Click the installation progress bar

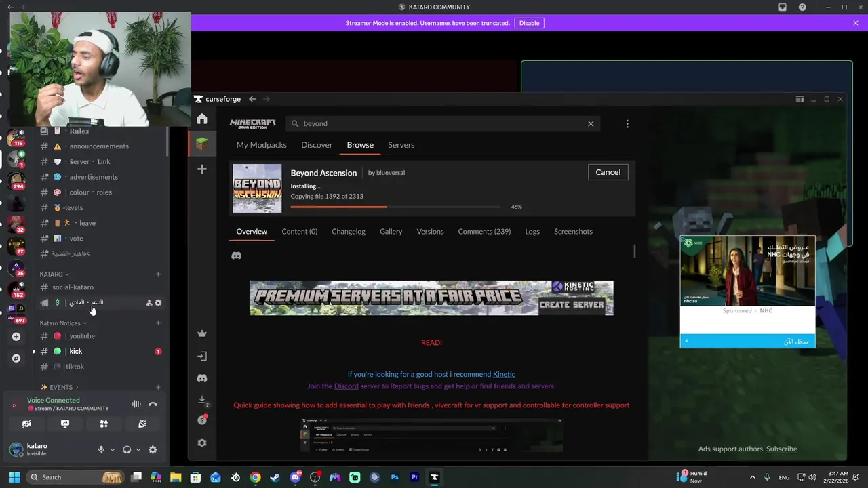[395, 207]
